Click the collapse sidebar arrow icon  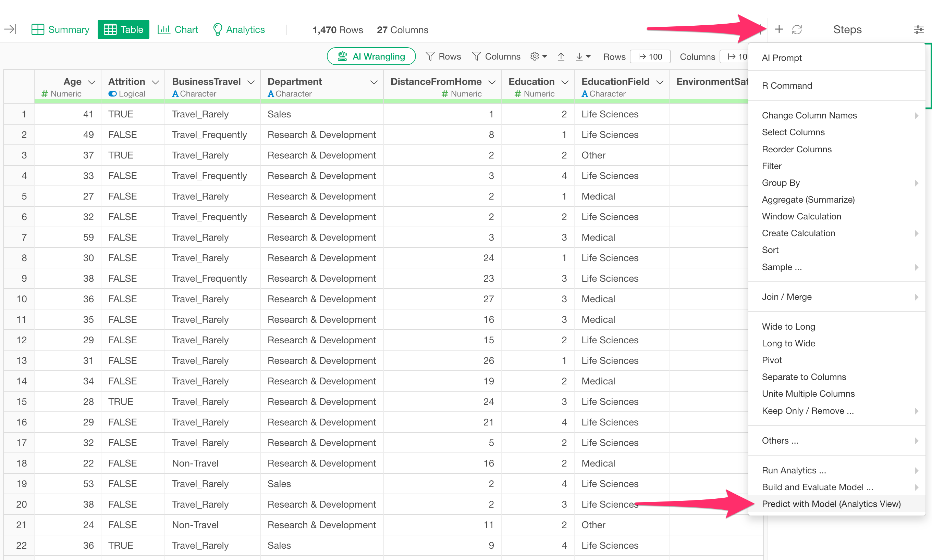pos(10,29)
